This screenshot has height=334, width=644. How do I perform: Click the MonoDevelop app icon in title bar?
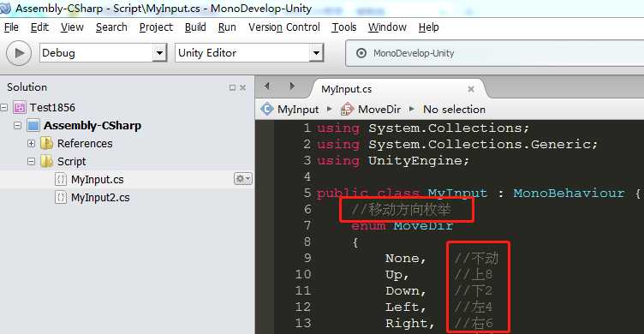[6, 8]
